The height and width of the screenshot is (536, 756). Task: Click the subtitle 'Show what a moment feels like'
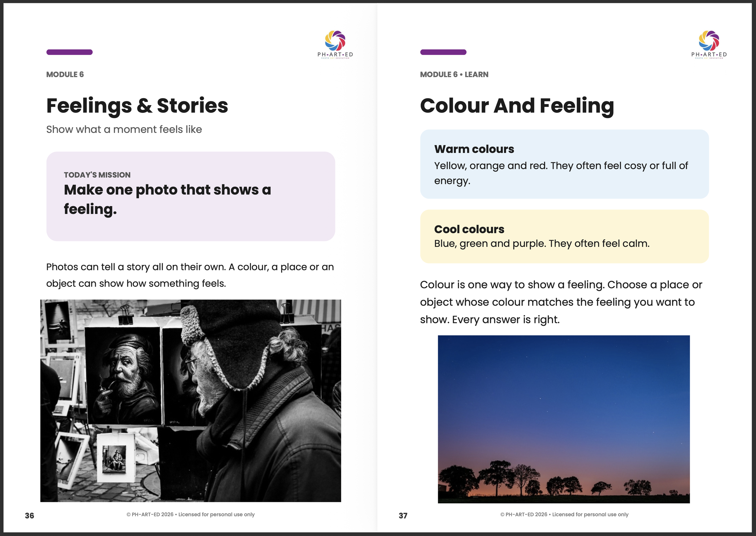124,129
